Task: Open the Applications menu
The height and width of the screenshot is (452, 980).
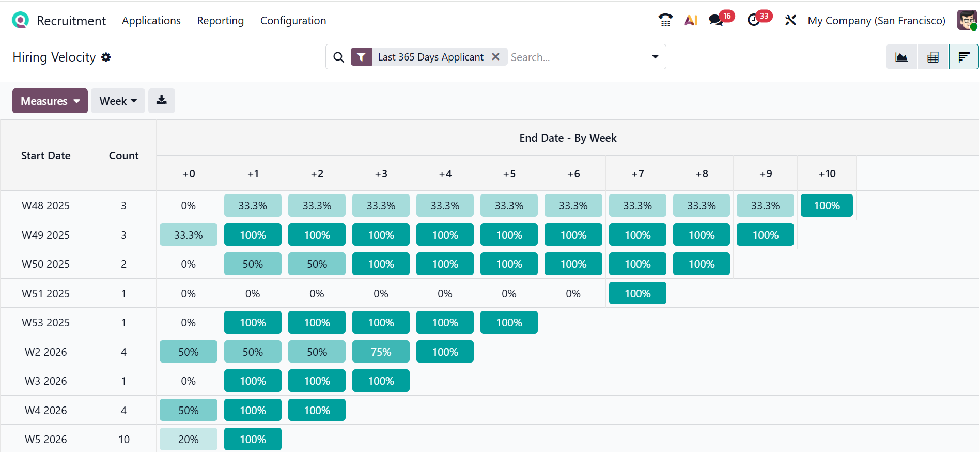Action: pos(151,21)
